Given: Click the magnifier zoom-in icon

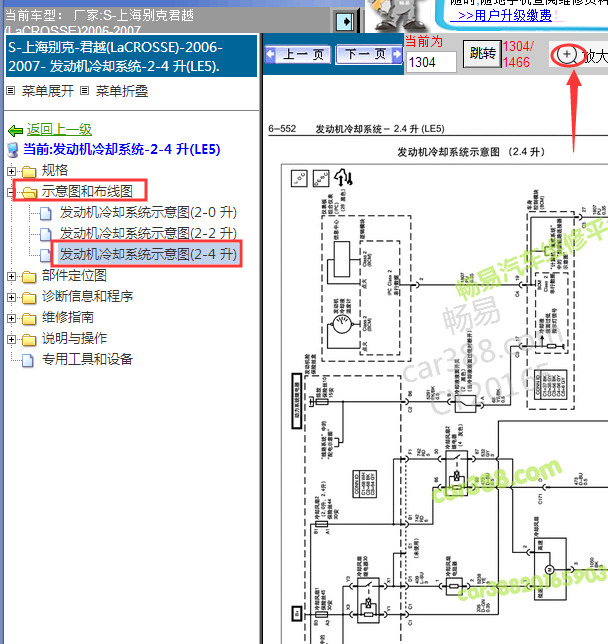Looking at the screenshot, I should tap(567, 55).
